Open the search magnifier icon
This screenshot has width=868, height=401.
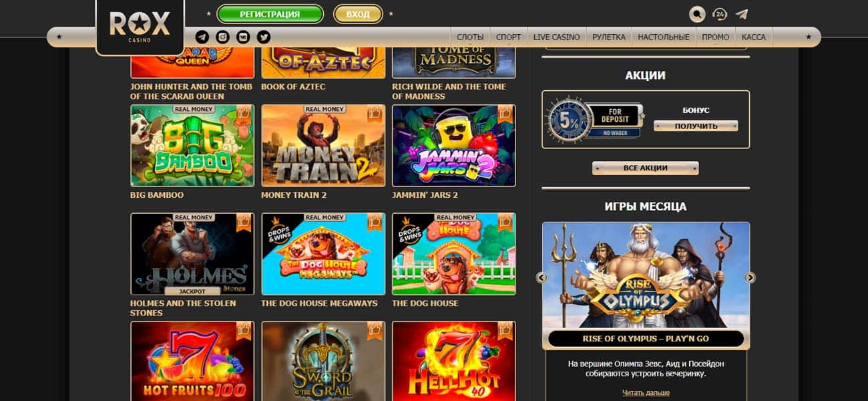pyautogui.click(x=696, y=14)
